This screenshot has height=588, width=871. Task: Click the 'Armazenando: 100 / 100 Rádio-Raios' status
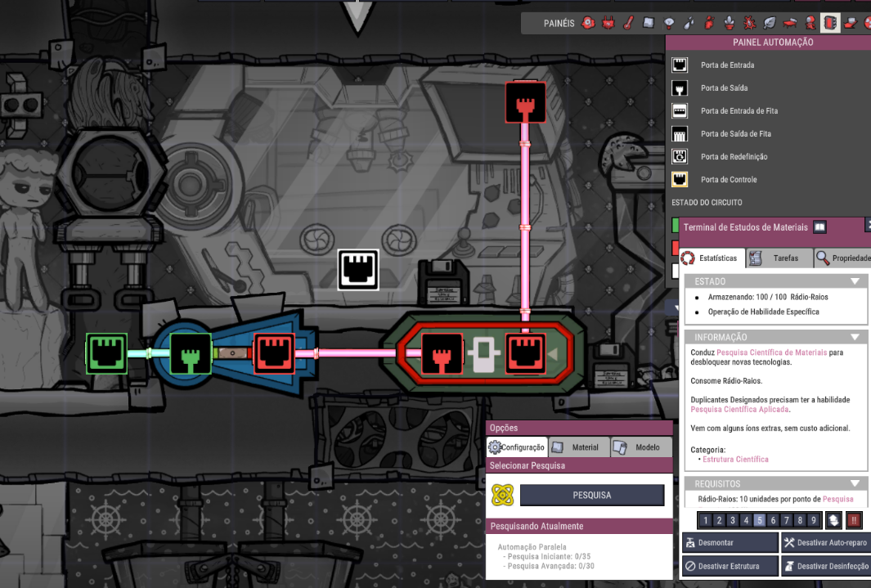click(768, 297)
